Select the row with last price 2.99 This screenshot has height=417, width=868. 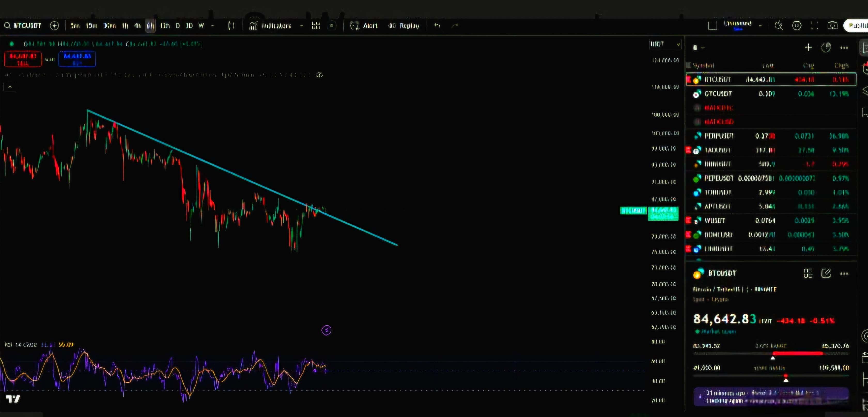(771, 193)
